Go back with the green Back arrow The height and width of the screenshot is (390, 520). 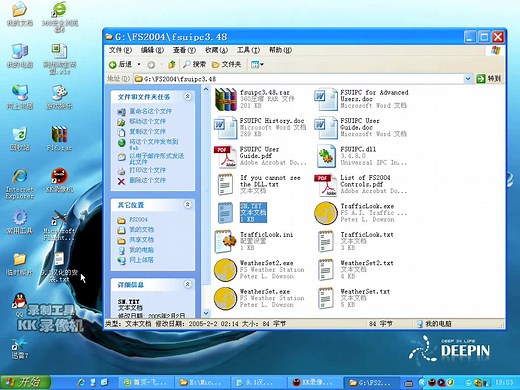click(x=121, y=64)
